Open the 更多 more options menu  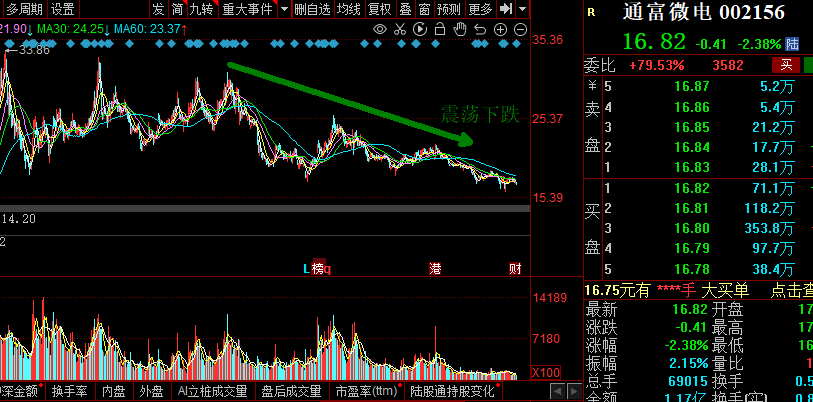[x=480, y=9]
